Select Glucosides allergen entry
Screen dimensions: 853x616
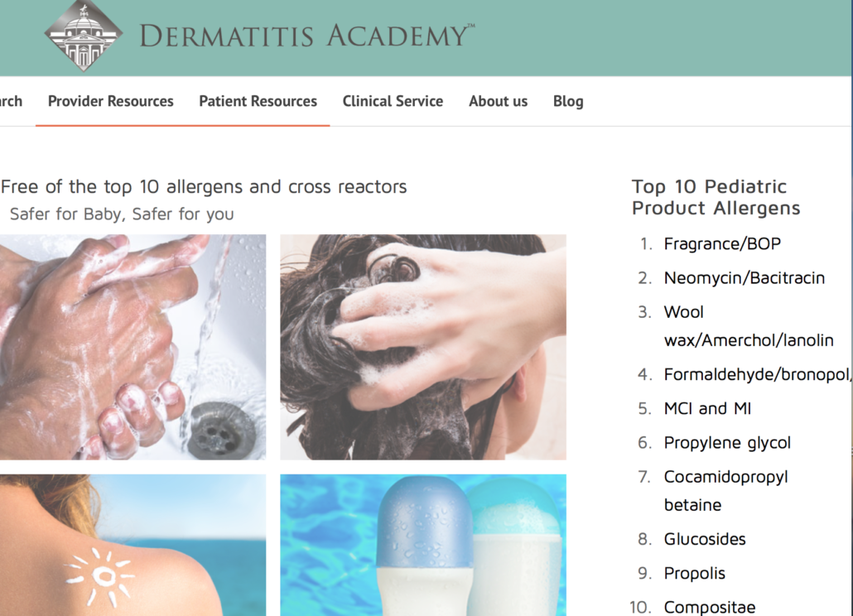[705, 539]
